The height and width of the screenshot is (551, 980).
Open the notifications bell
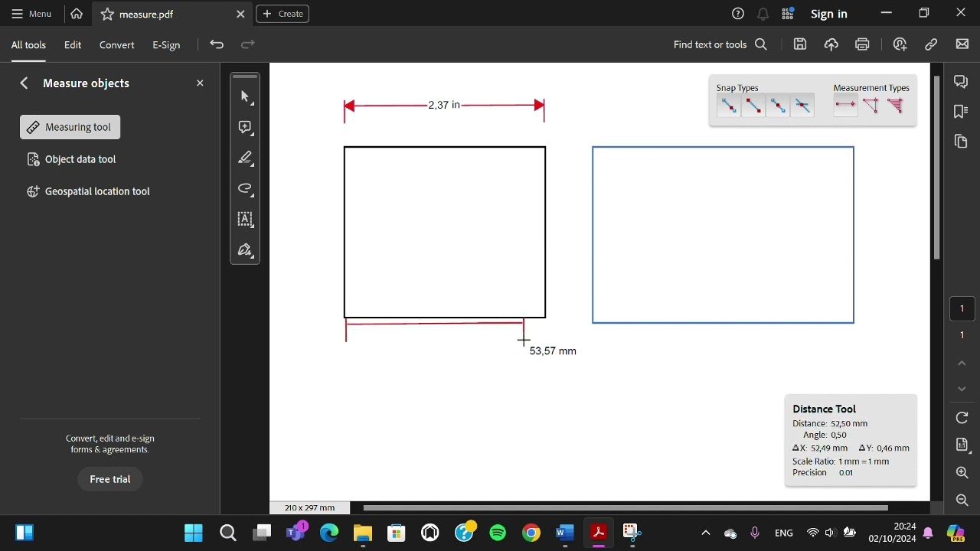(763, 14)
